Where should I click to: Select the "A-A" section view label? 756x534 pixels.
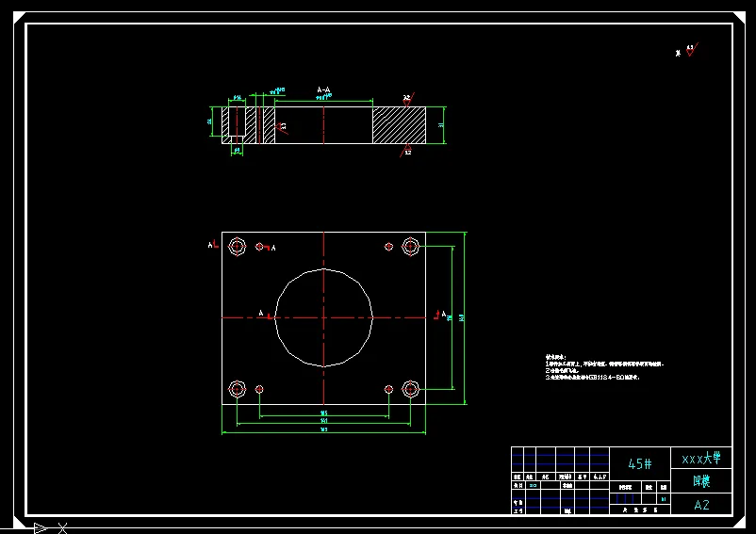(x=323, y=89)
